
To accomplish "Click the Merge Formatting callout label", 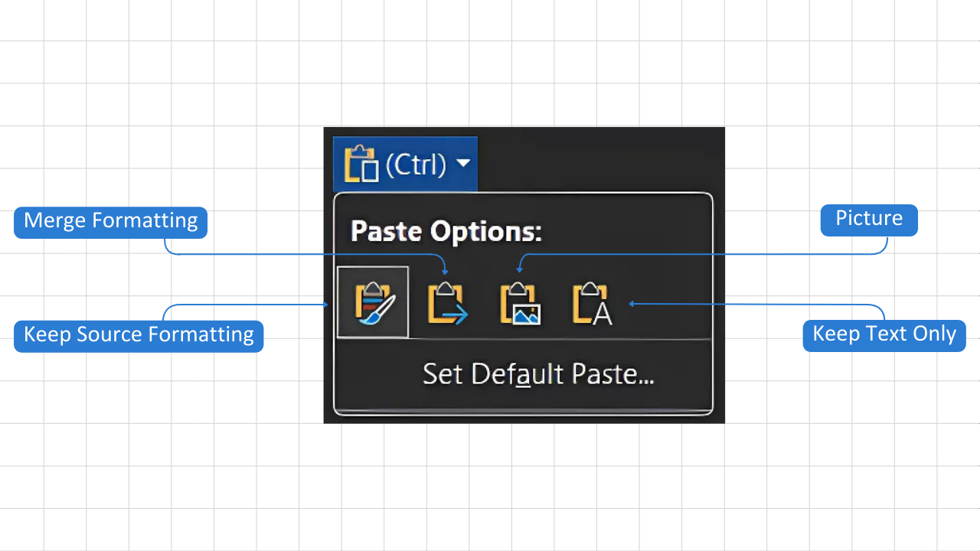I will coord(110,221).
